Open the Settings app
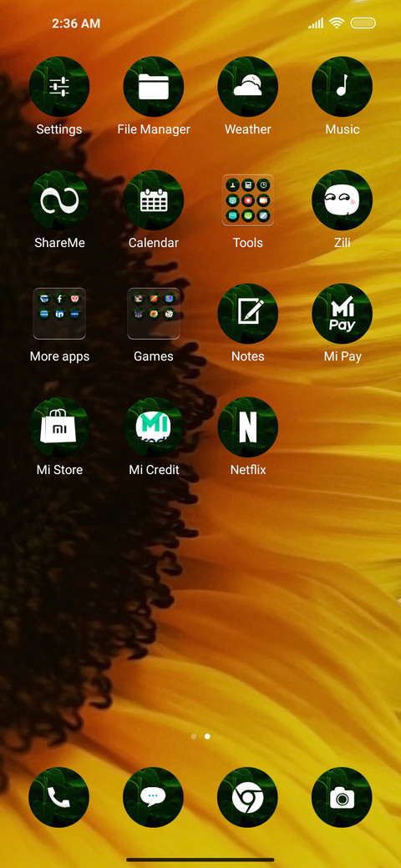 (x=59, y=86)
